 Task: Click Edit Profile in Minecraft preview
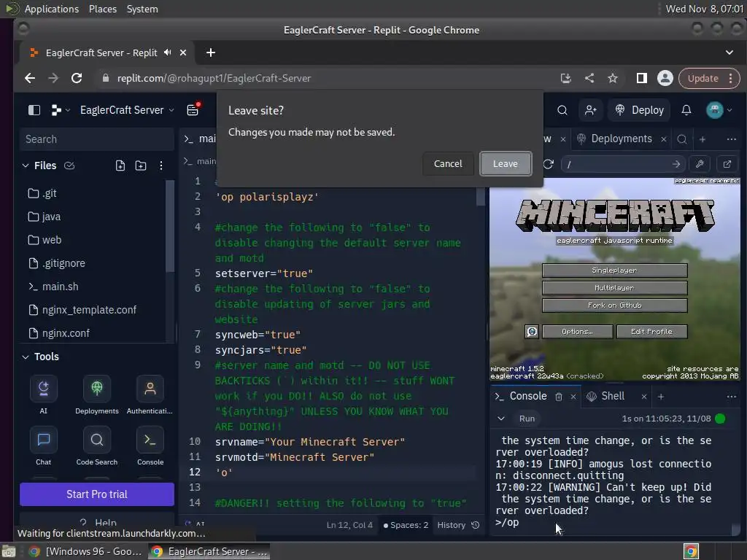[x=651, y=332]
